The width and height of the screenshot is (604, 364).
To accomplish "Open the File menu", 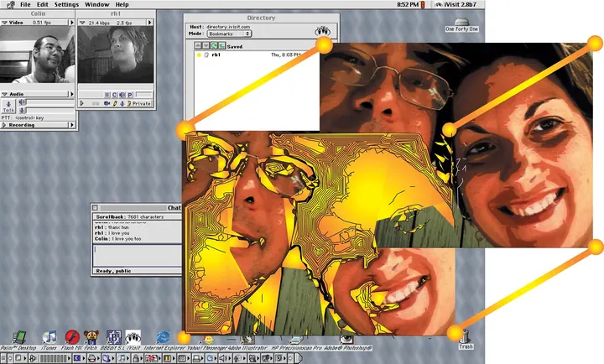I will (25, 5).
